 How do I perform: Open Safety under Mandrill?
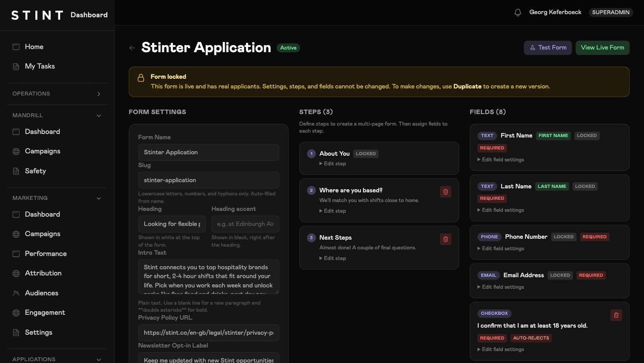57,171
